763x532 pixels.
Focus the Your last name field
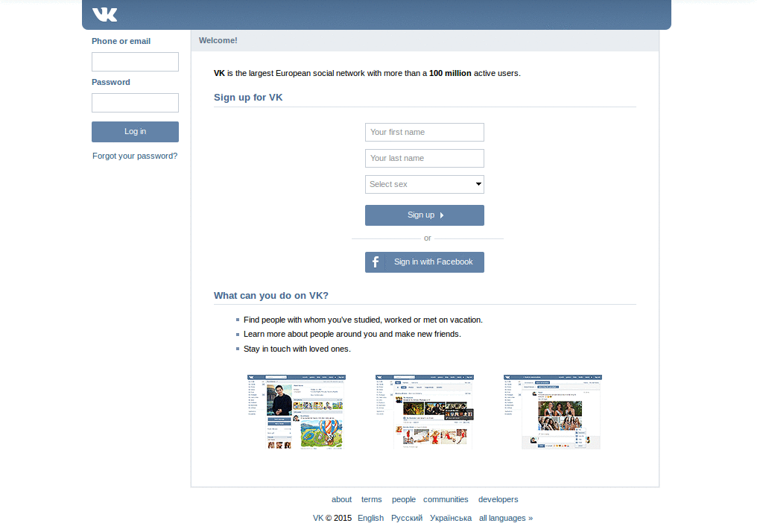pyautogui.click(x=424, y=158)
